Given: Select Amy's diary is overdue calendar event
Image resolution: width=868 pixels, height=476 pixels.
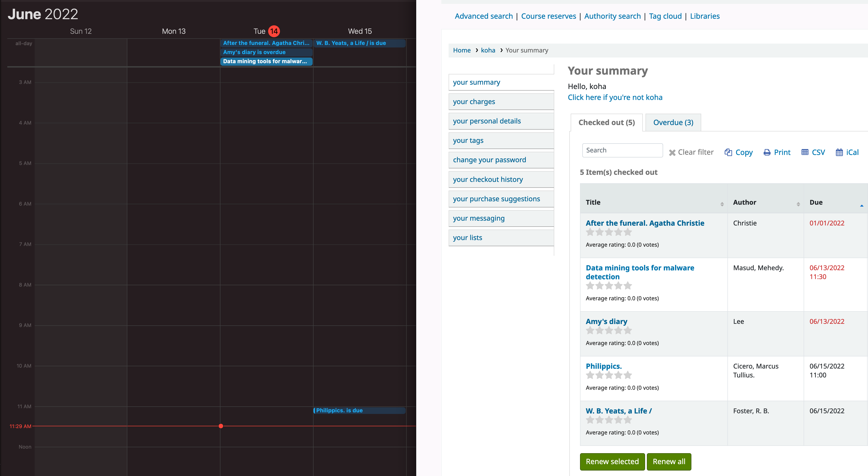Looking at the screenshot, I should 266,52.
